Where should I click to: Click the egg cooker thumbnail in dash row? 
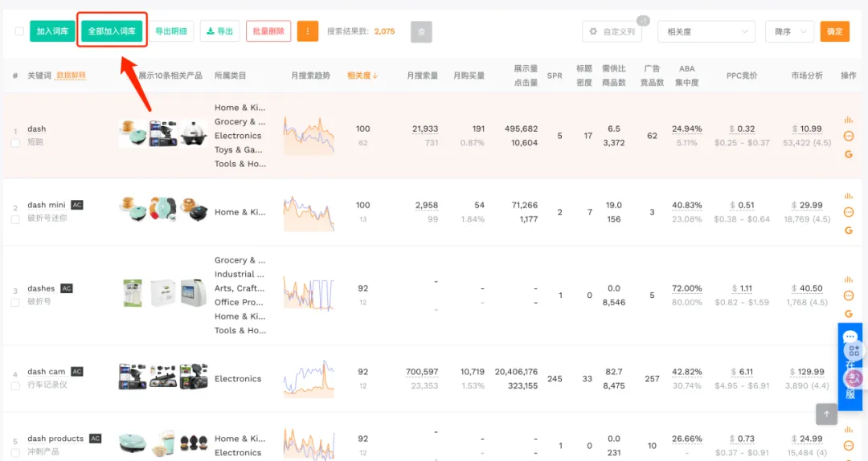coord(193,133)
